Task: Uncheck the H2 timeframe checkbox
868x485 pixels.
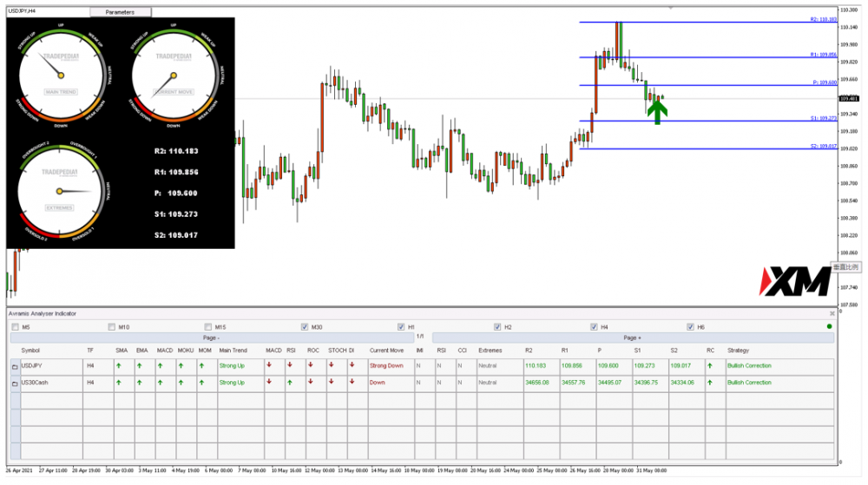Action: tap(497, 327)
